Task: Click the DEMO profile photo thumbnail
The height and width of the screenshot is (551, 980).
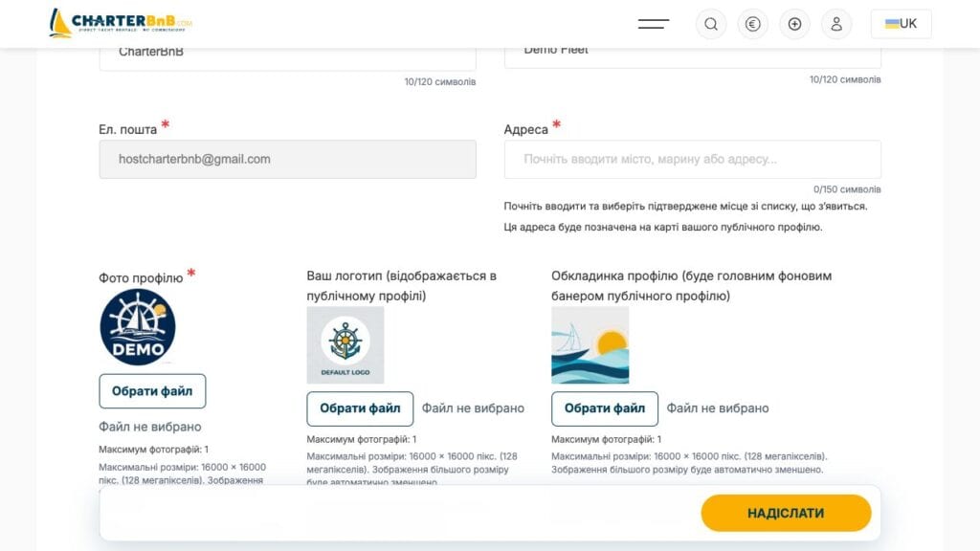Action: 138,327
